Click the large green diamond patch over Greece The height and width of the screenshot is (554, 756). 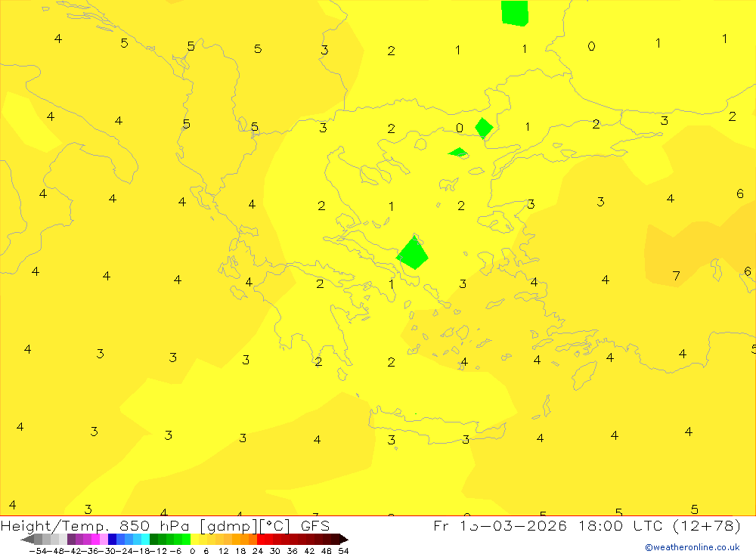pos(412,252)
